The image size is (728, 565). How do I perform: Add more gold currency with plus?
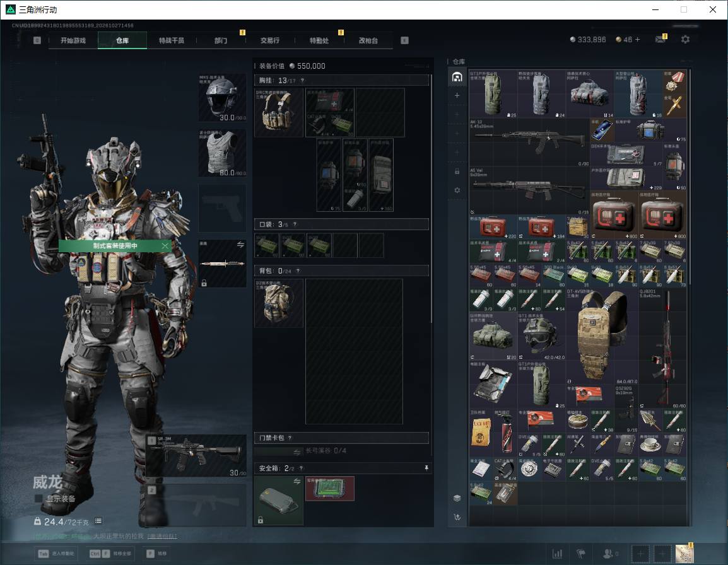coord(637,40)
